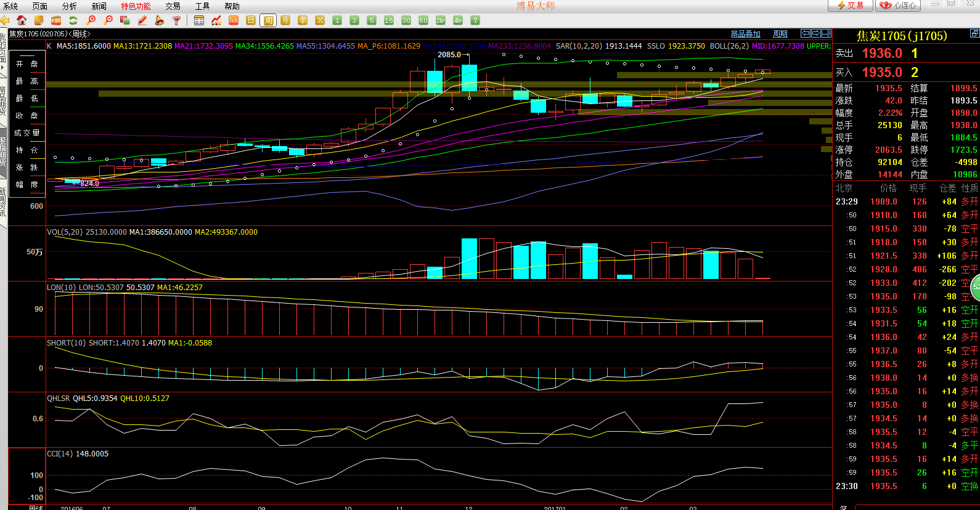Click the 心连心 button
This screenshot has height=510, width=980.
[899, 5]
